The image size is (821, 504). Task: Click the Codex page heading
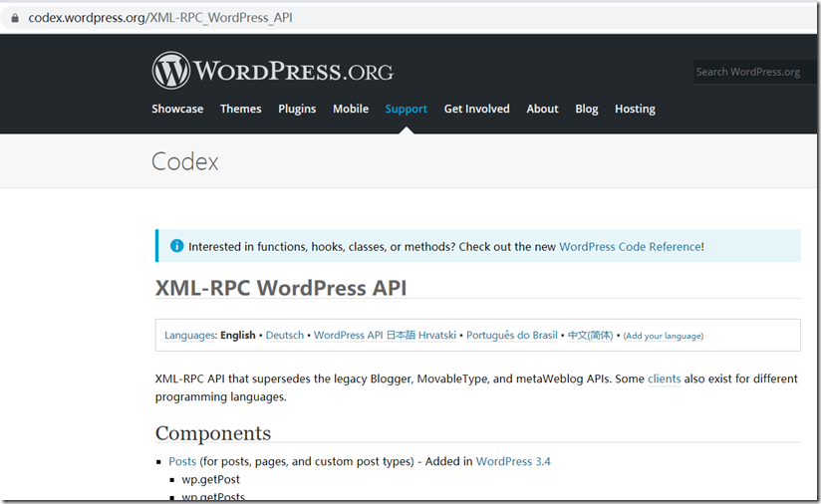185,161
